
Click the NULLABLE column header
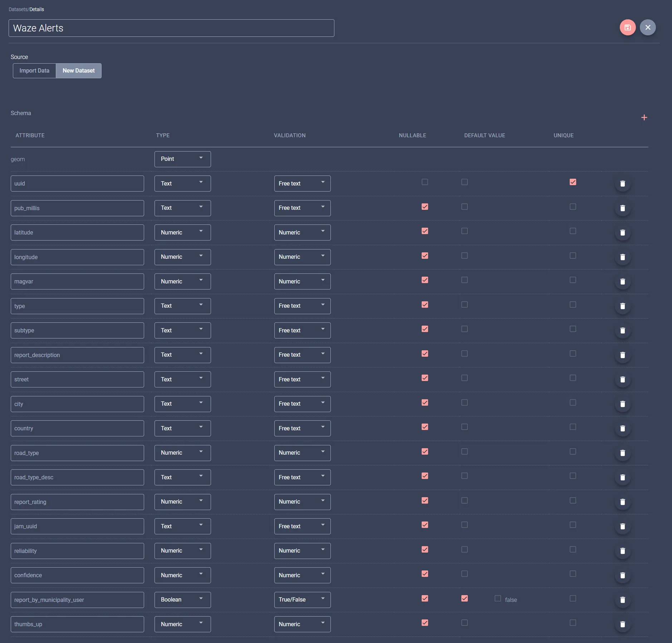point(412,135)
